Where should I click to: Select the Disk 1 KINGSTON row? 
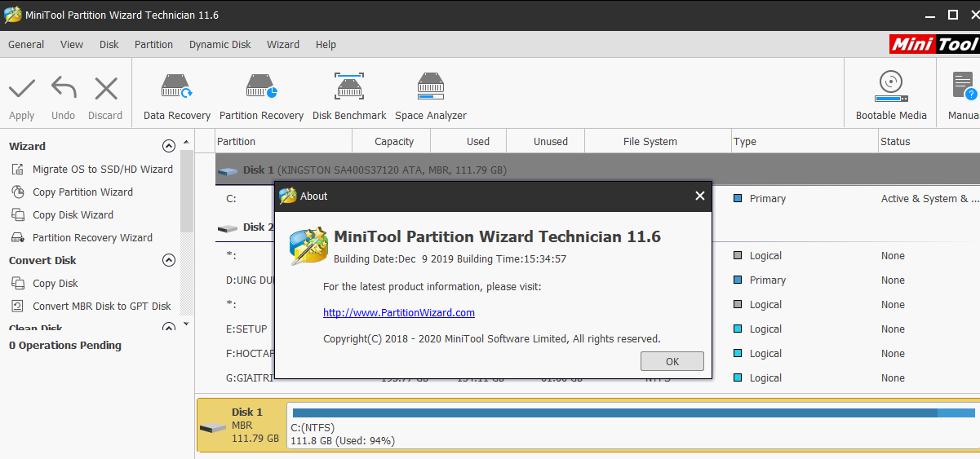tap(597, 170)
